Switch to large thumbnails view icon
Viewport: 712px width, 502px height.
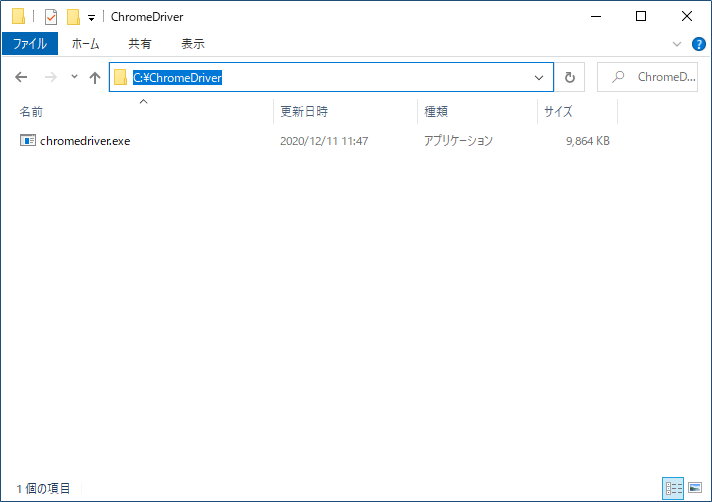[695, 488]
